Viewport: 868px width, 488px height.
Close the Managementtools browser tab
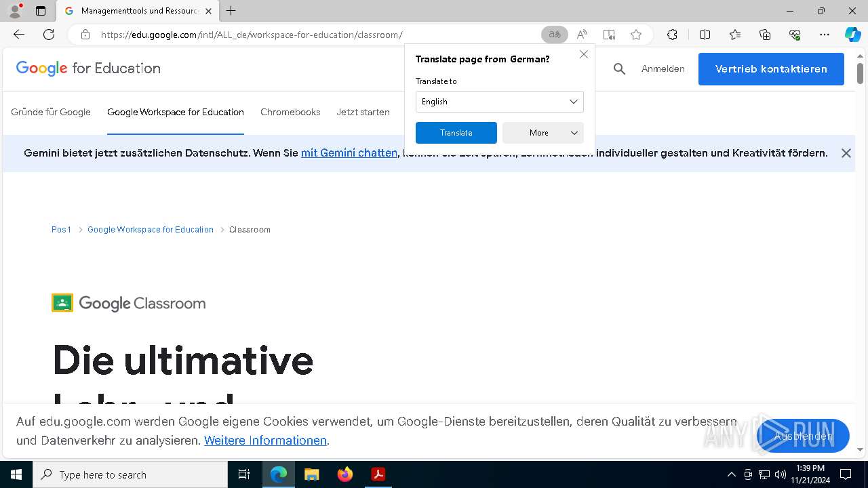pos(208,11)
